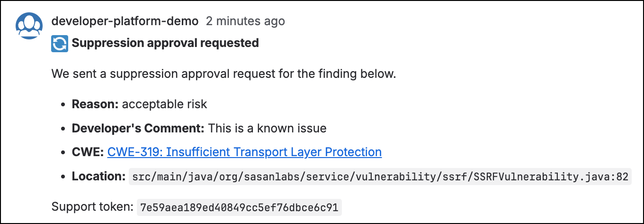Click the "Reason:" label
644x224 pixels.
(x=95, y=104)
